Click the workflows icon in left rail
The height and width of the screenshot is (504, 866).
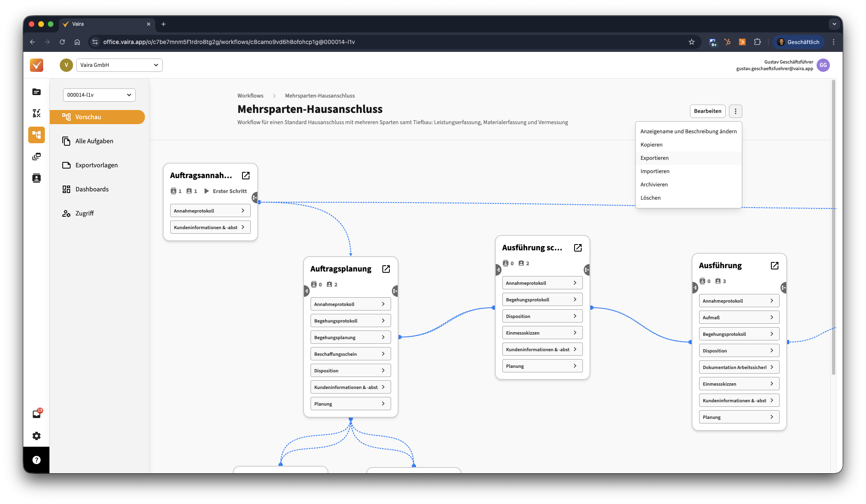tap(37, 135)
